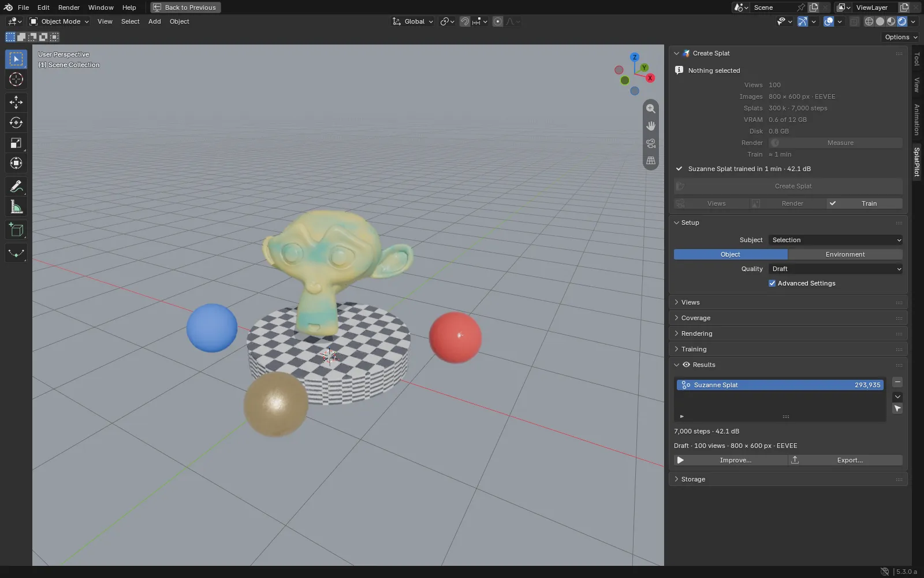Switch to rendered viewport shading

click(x=902, y=21)
